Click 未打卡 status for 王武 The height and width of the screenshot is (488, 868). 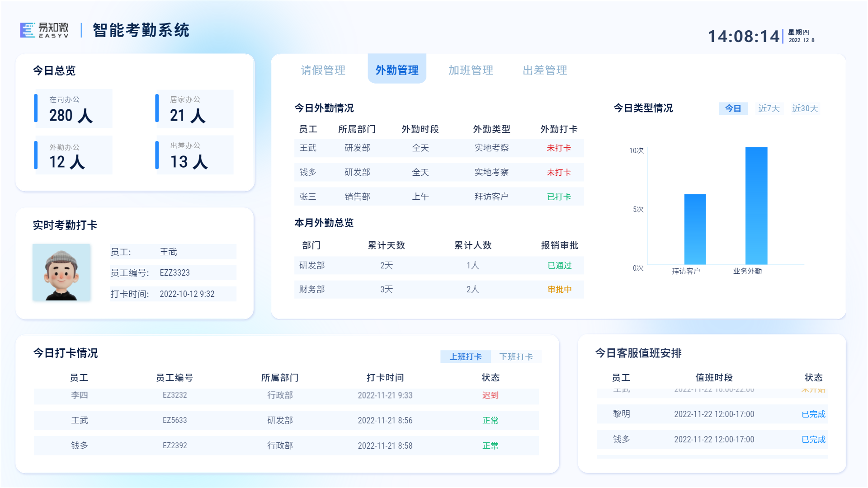click(x=559, y=148)
